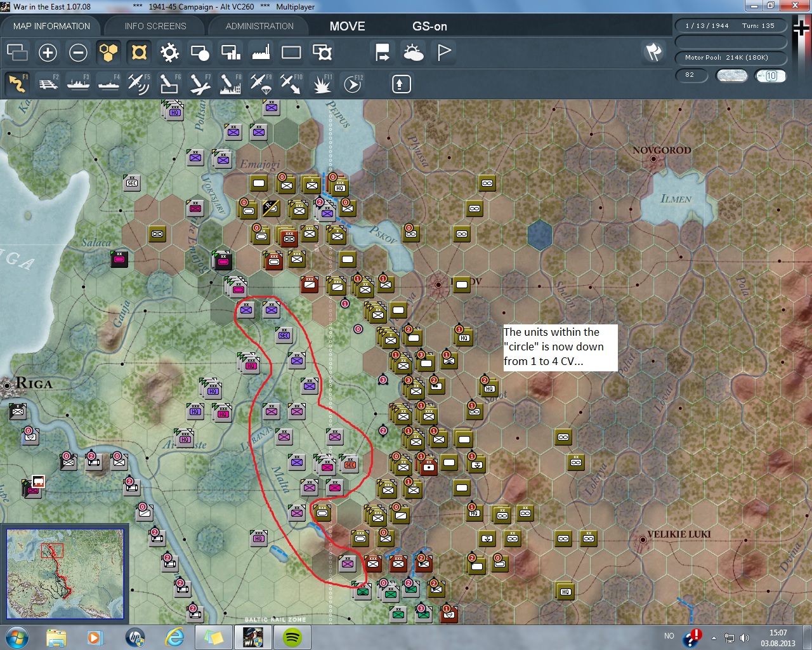Click the minimap in bottom-left corner

click(x=65, y=573)
